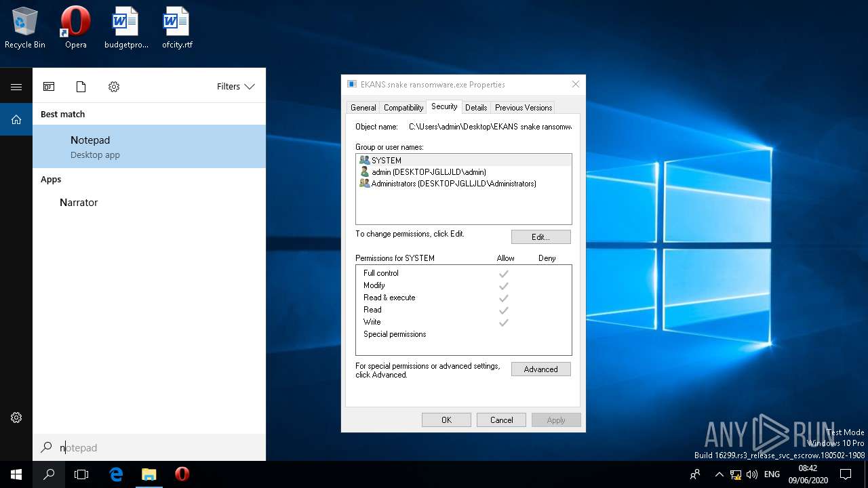
Task: Click the Apply button
Action: (x=556, y=420)
